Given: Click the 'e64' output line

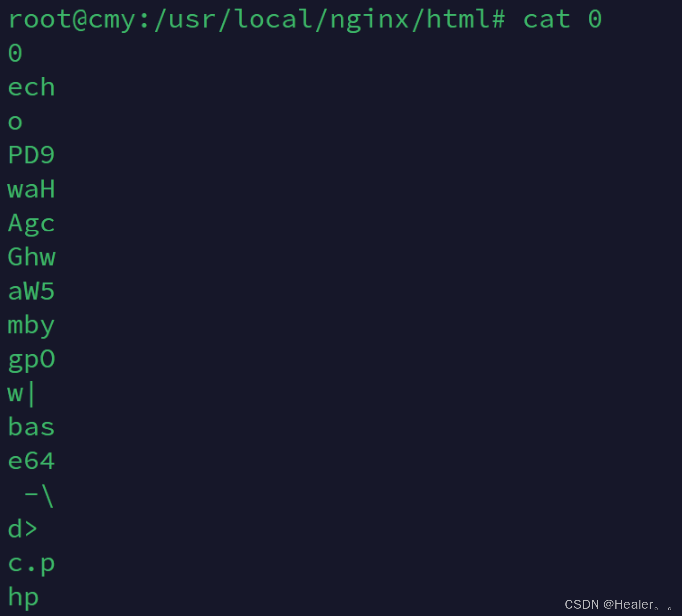Looking at the screenshot, I should tap(31, 461).
